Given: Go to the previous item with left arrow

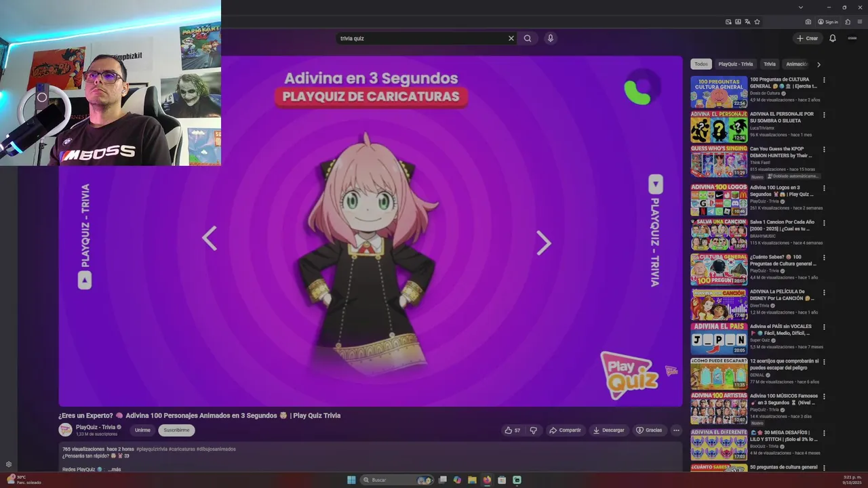Looking at the screenshot, I should tap(210, 239).
